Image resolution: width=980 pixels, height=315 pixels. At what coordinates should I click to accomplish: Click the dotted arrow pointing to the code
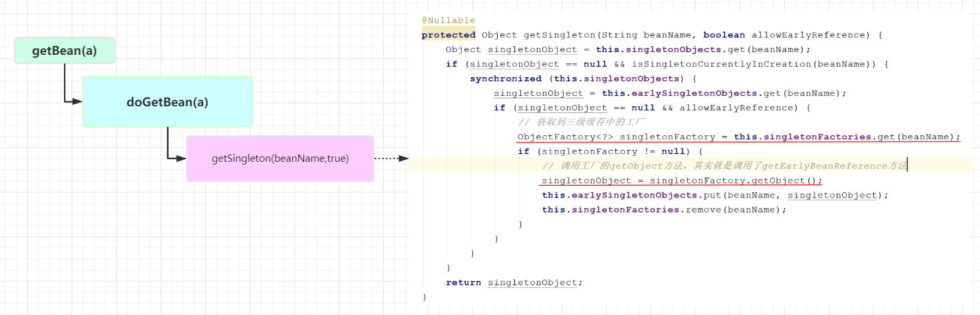(x=391, y=158)
